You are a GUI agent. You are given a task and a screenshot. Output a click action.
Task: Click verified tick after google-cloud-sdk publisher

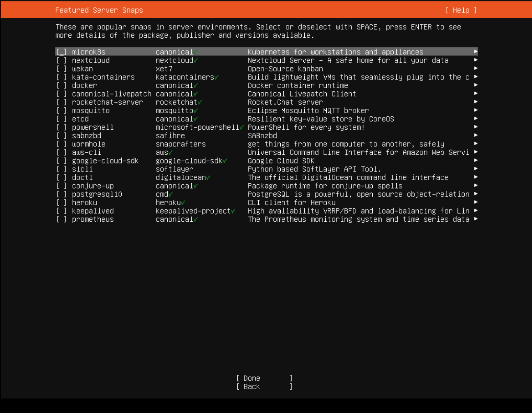225,161
